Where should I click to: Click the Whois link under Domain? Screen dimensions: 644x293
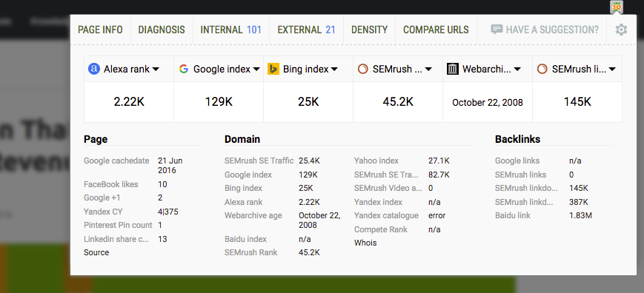(x=365, y=243)
